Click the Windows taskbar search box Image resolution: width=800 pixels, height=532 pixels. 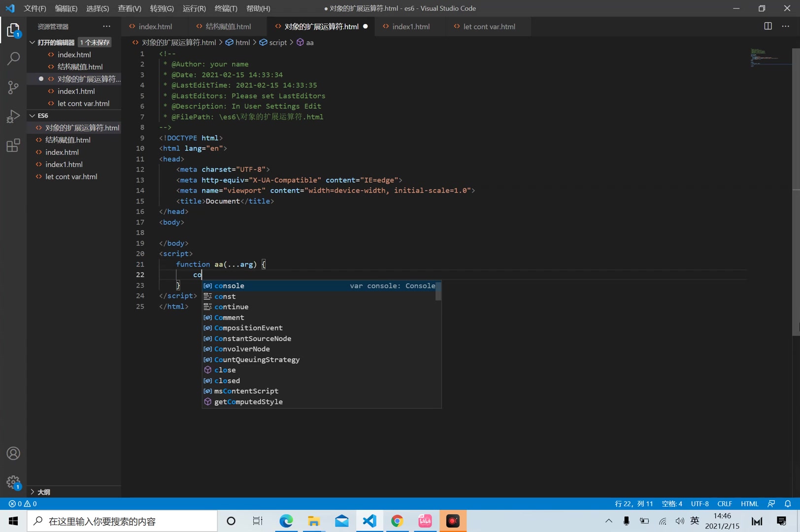122,521
